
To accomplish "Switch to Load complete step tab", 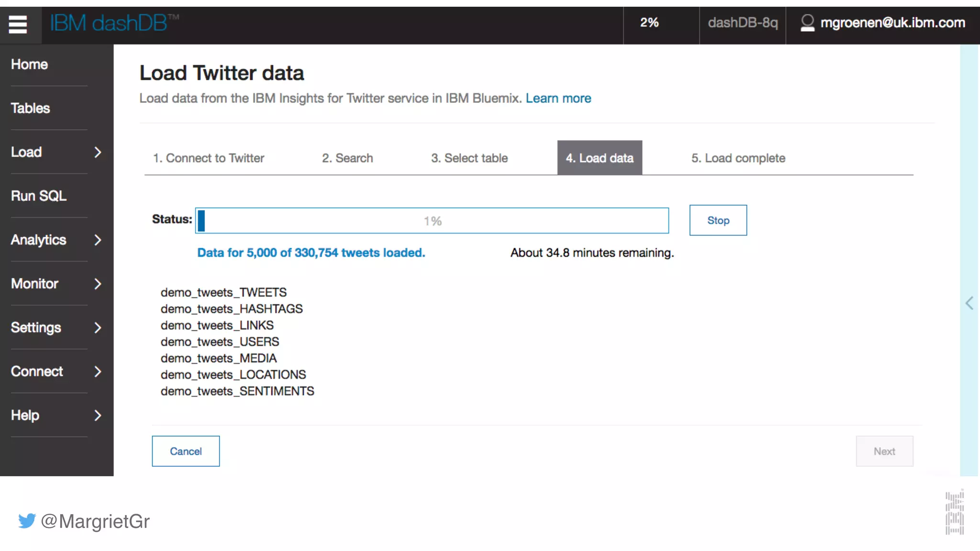I will 738,158.
